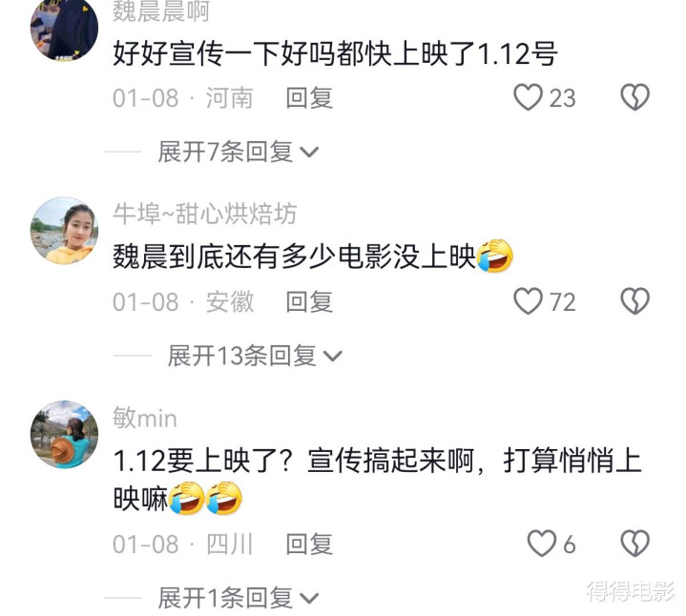The image size is (686, 616).
Task: Expand 13 replies (展开13条回复)
Action: (255, 356)
